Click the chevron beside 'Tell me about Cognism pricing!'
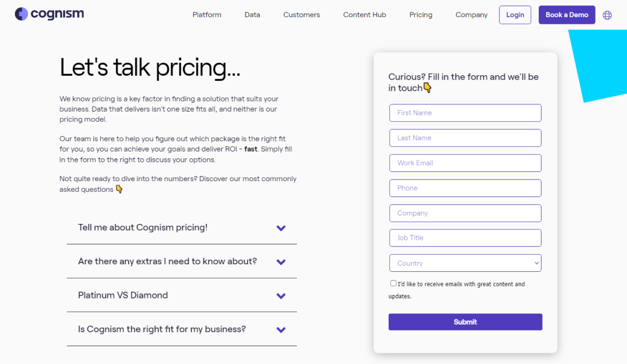Viewport: 627px width, 364px height. click(x=280, y=228)
